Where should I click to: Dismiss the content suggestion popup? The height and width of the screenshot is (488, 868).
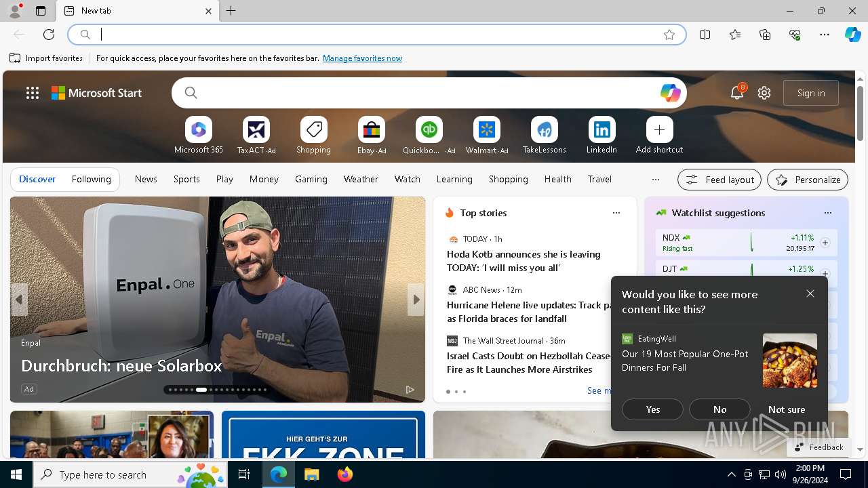[810, 293]
